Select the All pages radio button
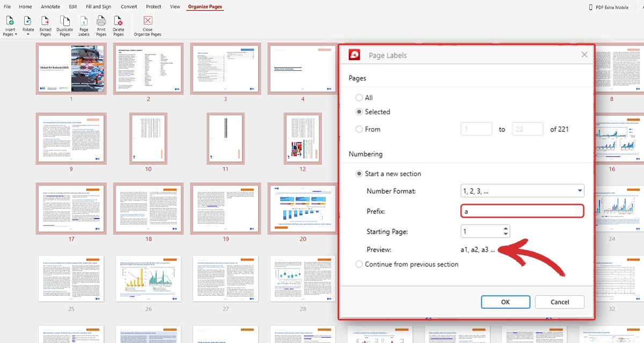Screen dimensions: 644x343 point(359,98)
